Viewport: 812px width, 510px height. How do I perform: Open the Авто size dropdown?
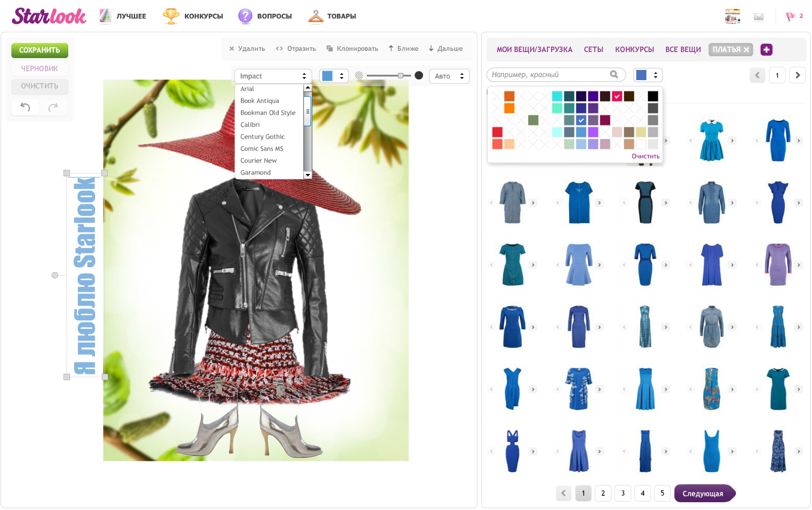coord(449,76)
